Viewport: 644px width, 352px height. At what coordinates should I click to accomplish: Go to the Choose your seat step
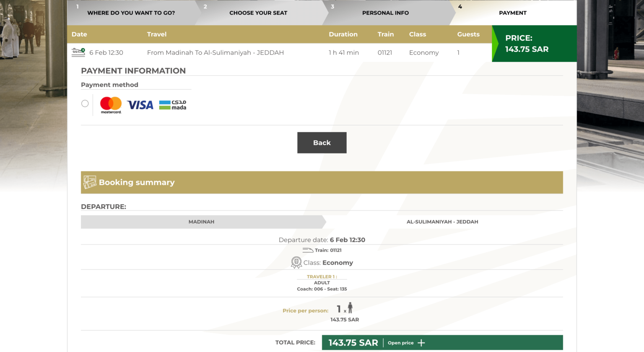click(x=258, y=13)
